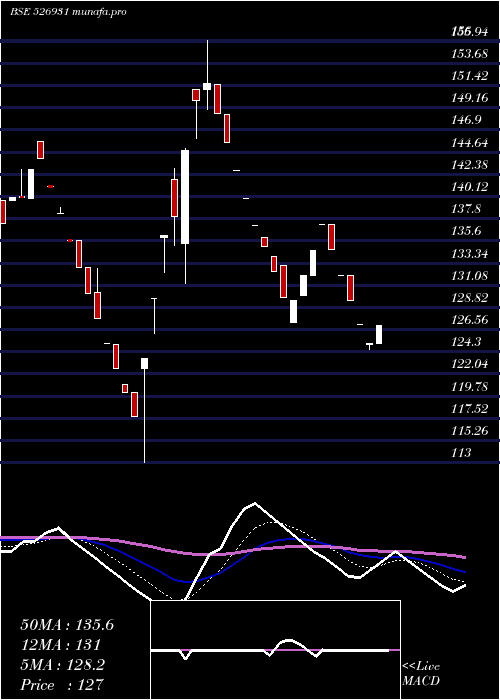Select the 124.3 price axis label
The height and width of the screenshot is (700, 500).
466,342
